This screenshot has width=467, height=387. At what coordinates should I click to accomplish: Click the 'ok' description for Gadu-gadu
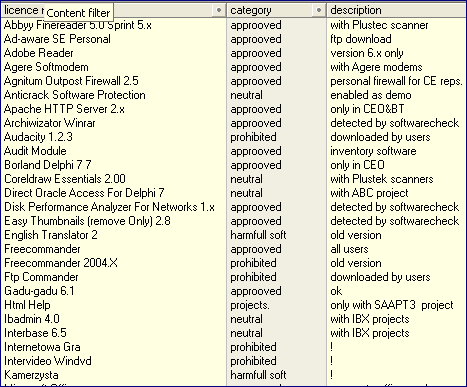click(336, 291)
